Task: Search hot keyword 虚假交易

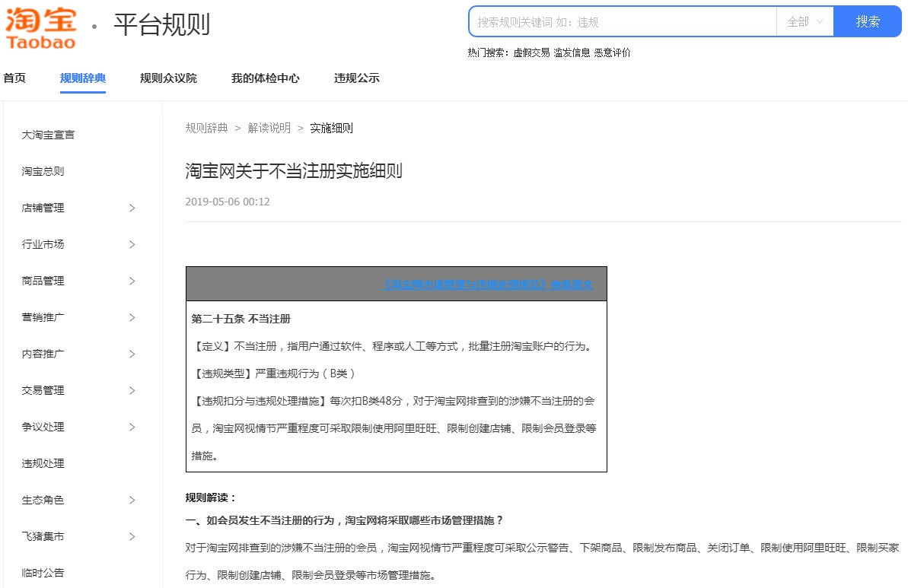Action: 531,52
